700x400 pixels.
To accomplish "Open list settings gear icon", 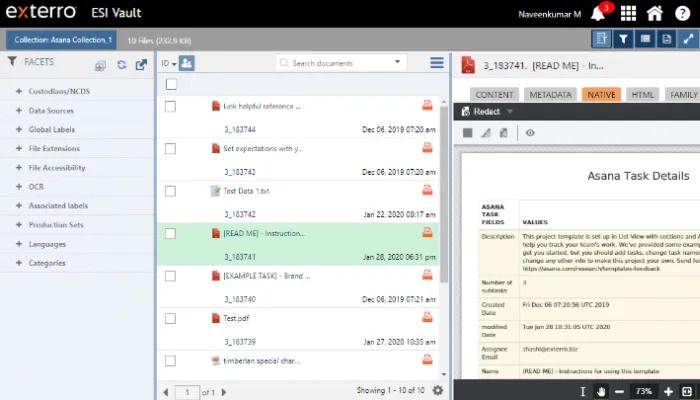I will (x=437, y=390).
